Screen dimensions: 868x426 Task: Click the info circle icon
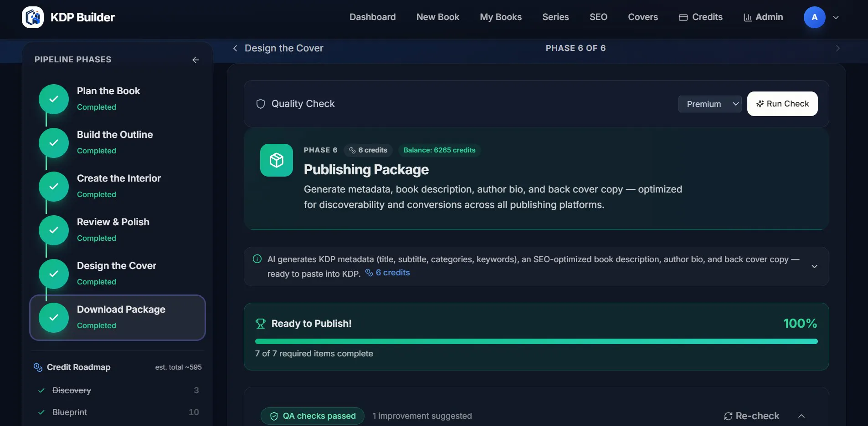[257, 259]
